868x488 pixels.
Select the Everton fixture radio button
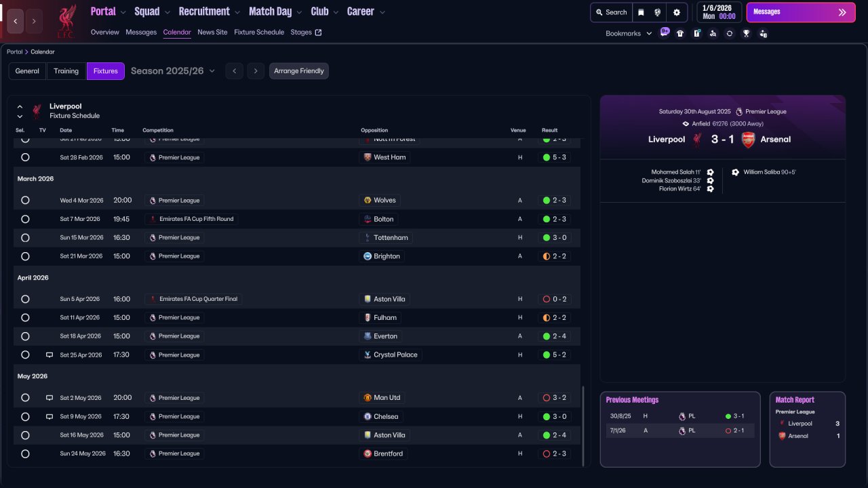[25, 336]
